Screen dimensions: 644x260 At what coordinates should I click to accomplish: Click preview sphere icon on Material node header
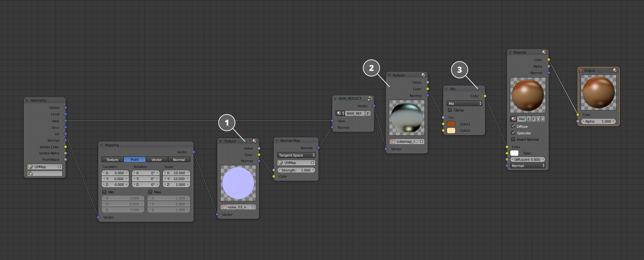click(544, 52)
